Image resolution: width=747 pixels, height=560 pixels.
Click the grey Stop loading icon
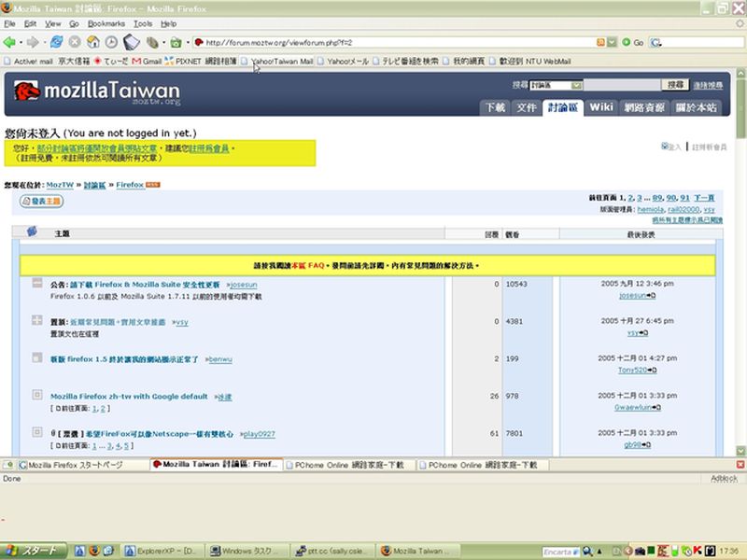[75, 42]
